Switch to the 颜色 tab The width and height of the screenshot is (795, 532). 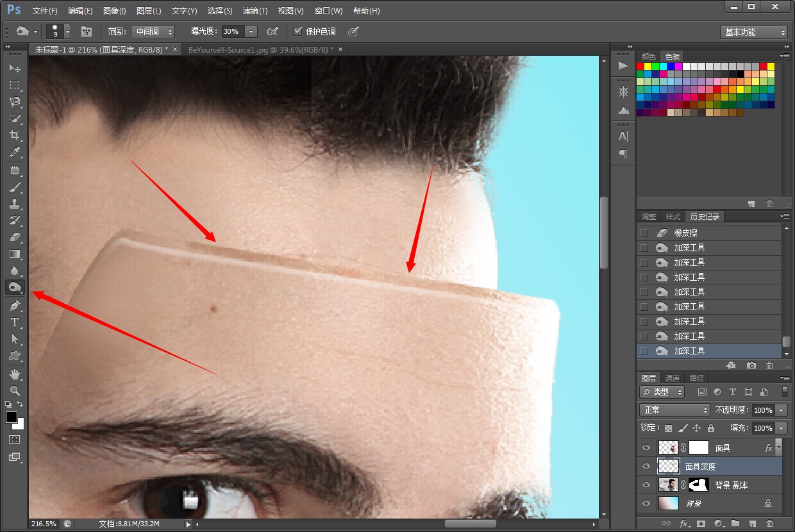tap(649, 56)
